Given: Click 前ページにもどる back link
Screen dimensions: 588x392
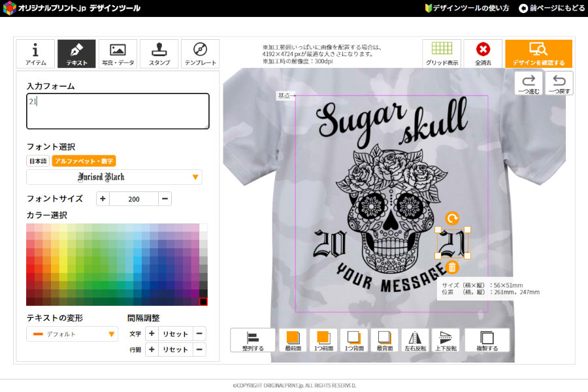Looking at the screenshot, I should coord(551,8).
